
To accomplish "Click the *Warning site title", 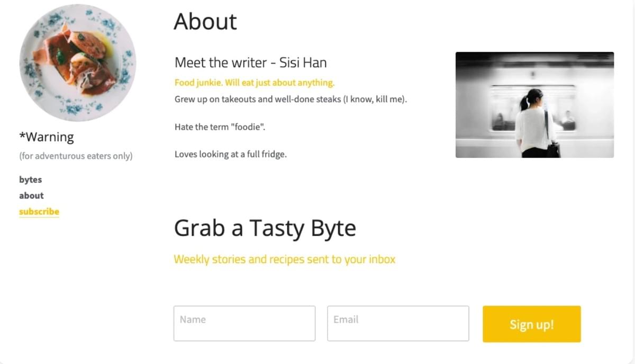I will [x=47, y=137].
